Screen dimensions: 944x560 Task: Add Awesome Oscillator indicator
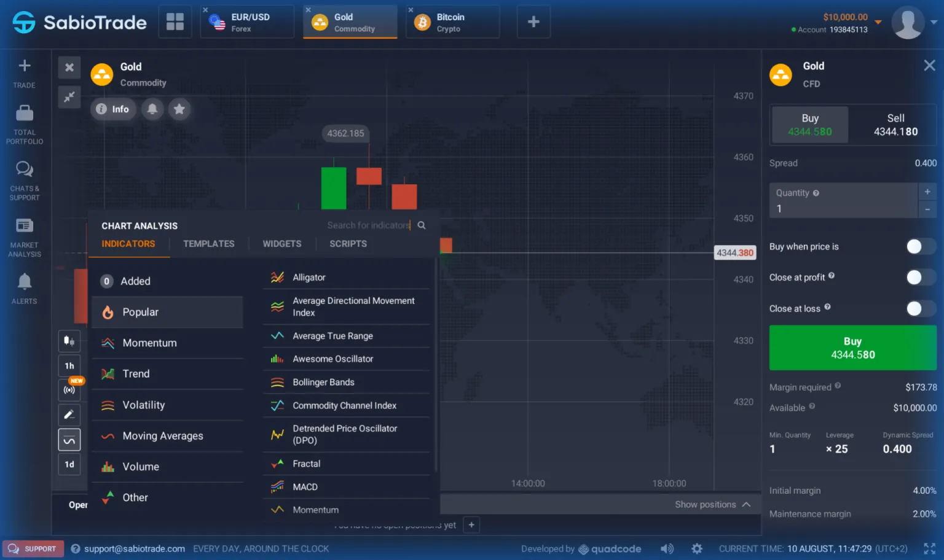[x=347, y=359]
